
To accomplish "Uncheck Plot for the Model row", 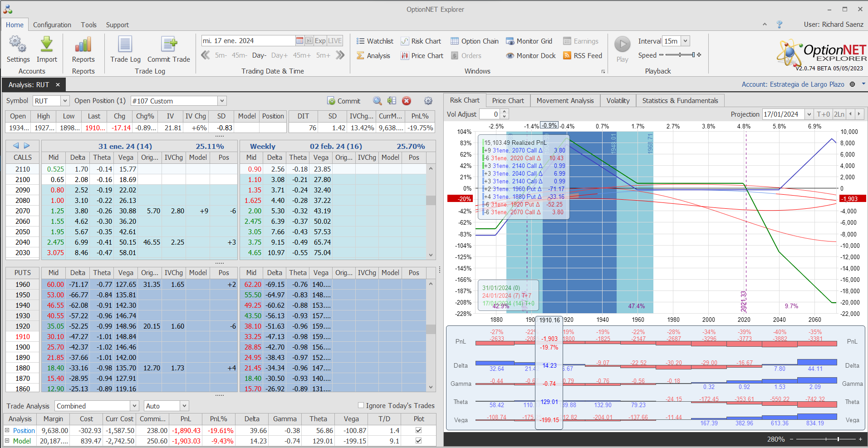I will click(418, 441).
